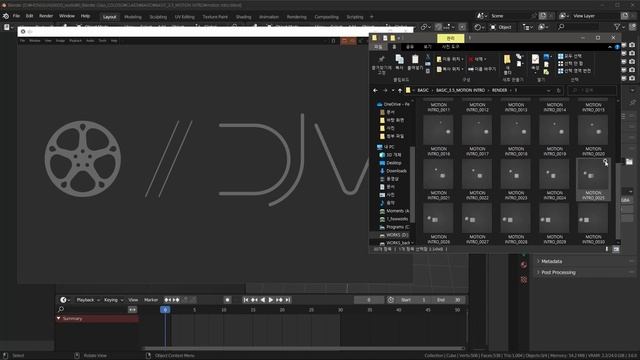Viewport: 640px width, 360px height.
Task: Open the Help menu in Blender
Action: (x=85, y=16)
